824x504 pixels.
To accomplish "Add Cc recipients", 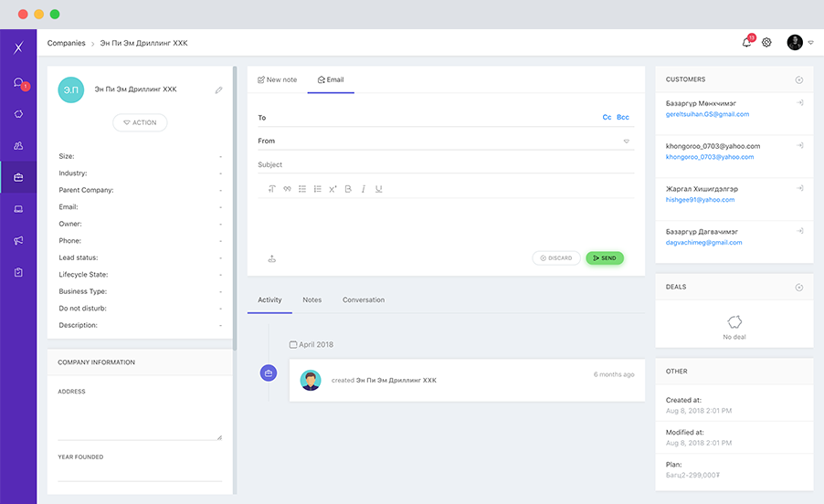I will [607, 117].
